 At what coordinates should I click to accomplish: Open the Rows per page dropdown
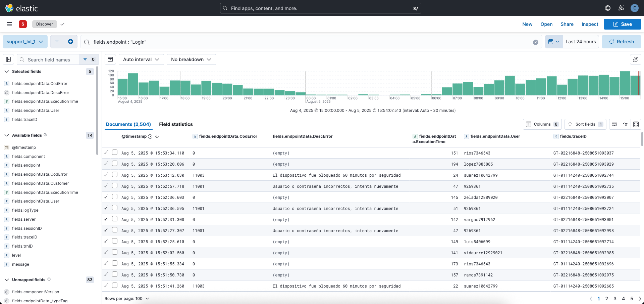(127, 298)
